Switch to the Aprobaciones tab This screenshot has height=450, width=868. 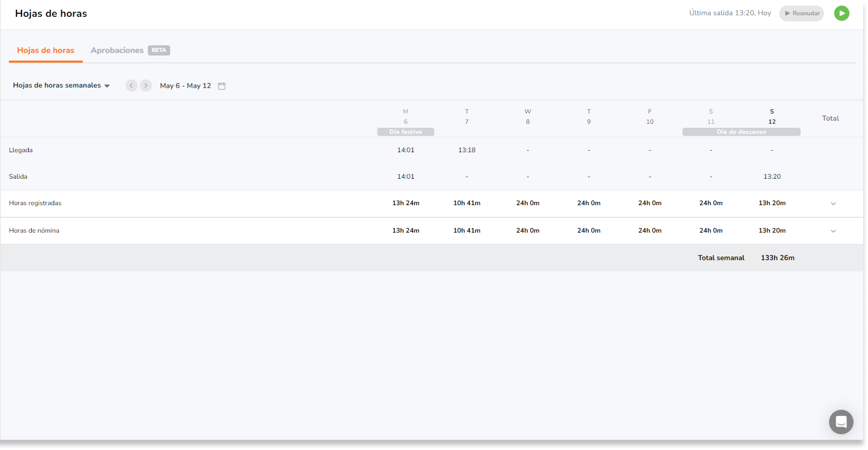pyautogui.click(x=117, y=50)
